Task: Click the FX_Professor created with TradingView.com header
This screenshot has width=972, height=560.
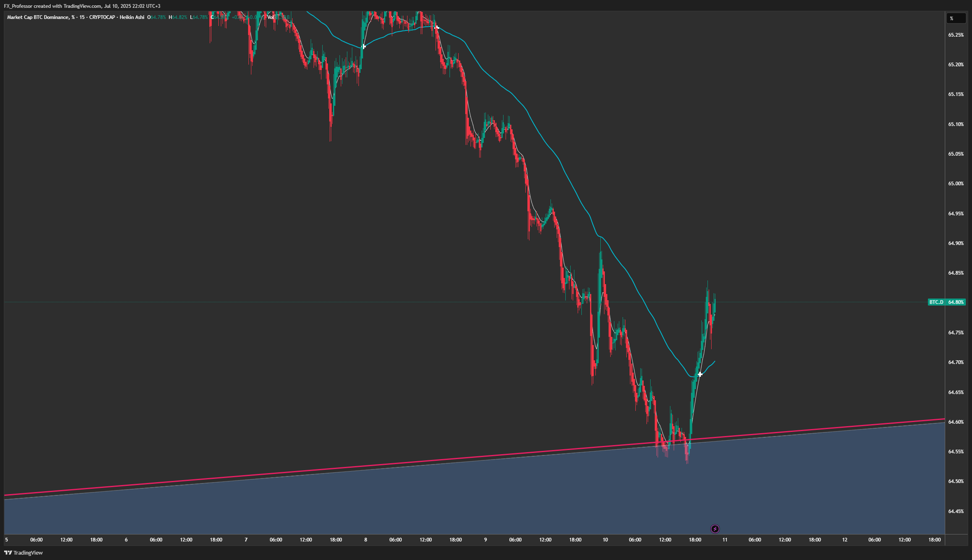Action: pyautogui.click(x=82, y=6)
